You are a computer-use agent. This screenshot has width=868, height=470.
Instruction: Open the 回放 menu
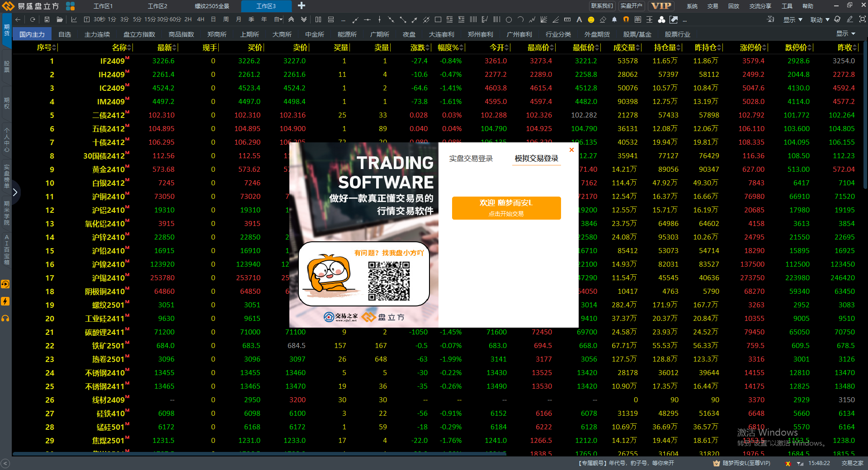click(734, 6)
